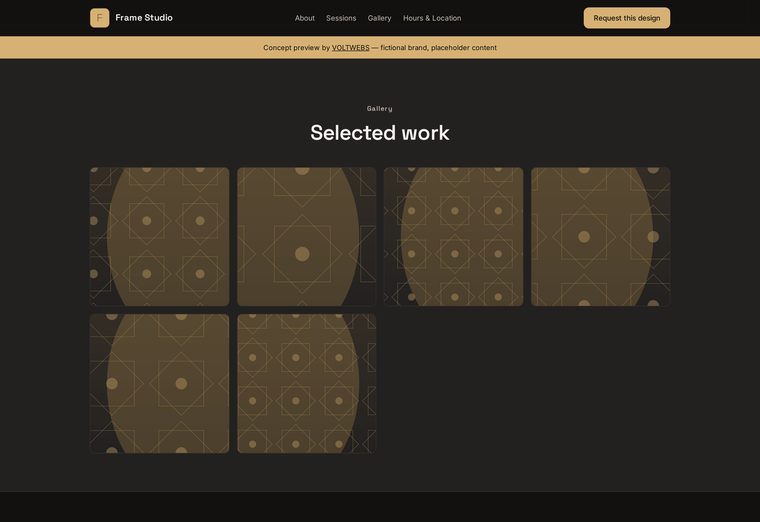Click the Request this design button
This screenshot has width=760, height=522.
coord(627,18)
